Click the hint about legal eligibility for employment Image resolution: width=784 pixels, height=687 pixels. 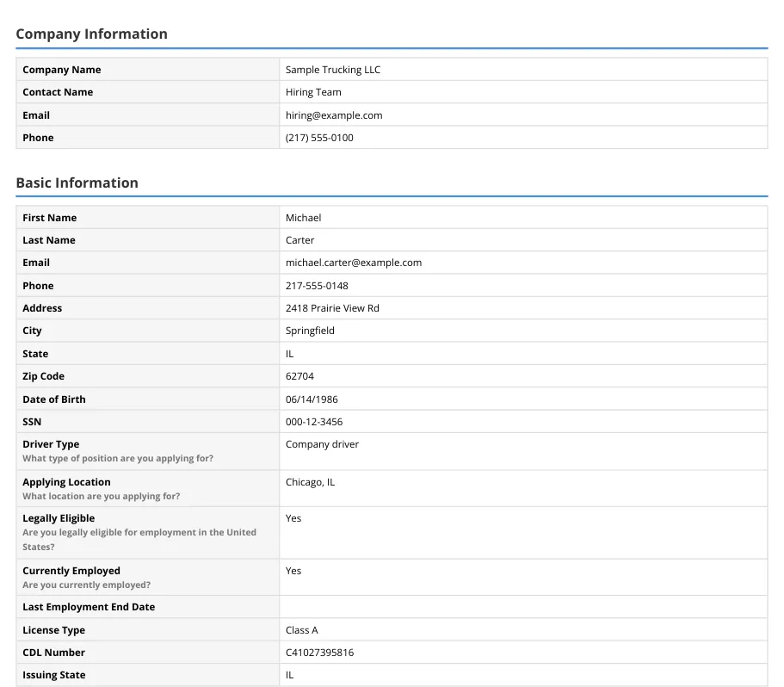tap(139, 540)
